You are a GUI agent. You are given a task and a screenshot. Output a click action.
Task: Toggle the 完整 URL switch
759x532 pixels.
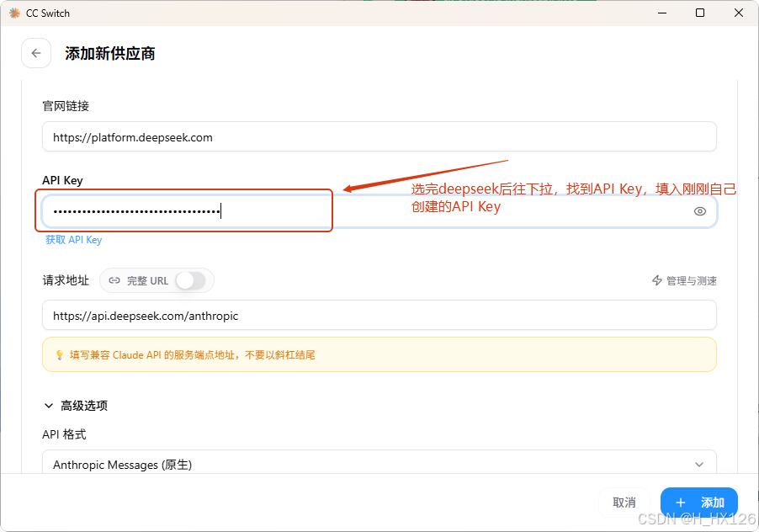pyautogui.click(x=190, y=281)
